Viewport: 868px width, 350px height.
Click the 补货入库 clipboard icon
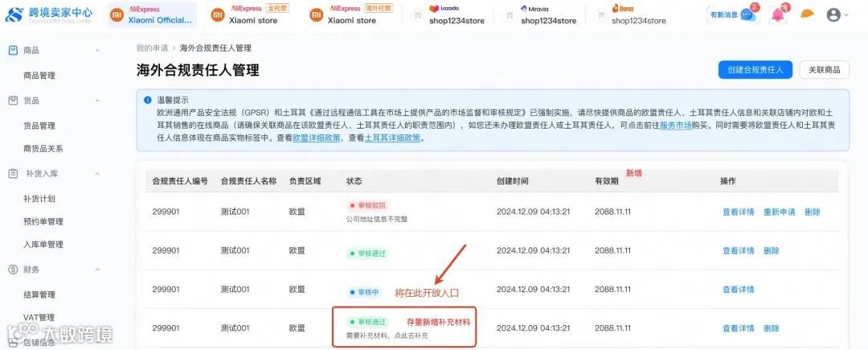(14, 174)
